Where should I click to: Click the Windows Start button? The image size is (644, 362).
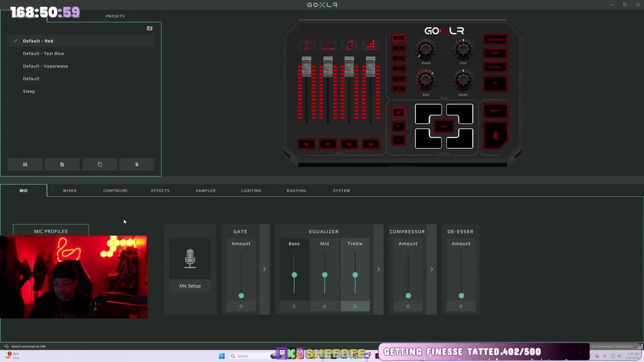point(221,356)
